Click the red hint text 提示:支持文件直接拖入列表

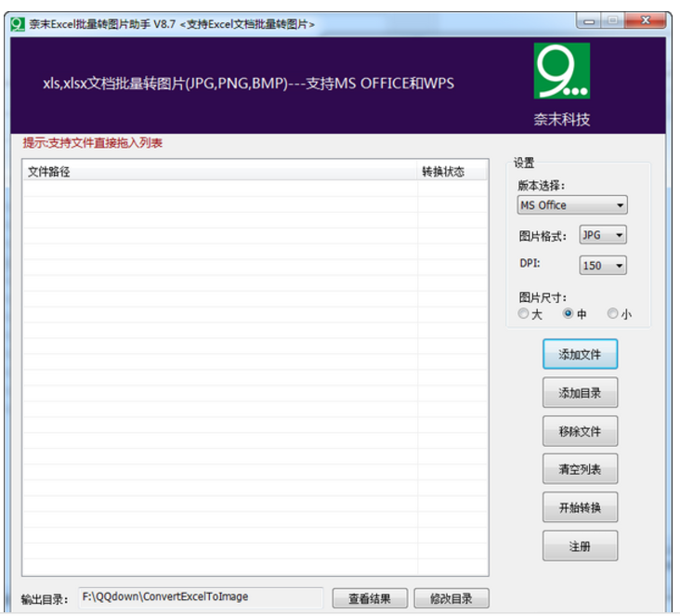[92, 143]
